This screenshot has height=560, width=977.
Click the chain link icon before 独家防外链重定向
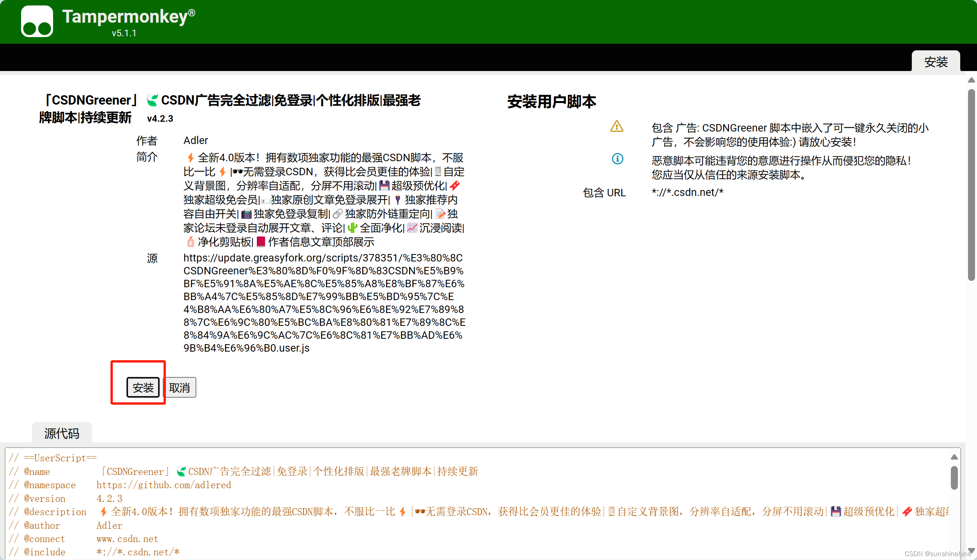click(x=338, y=214)
